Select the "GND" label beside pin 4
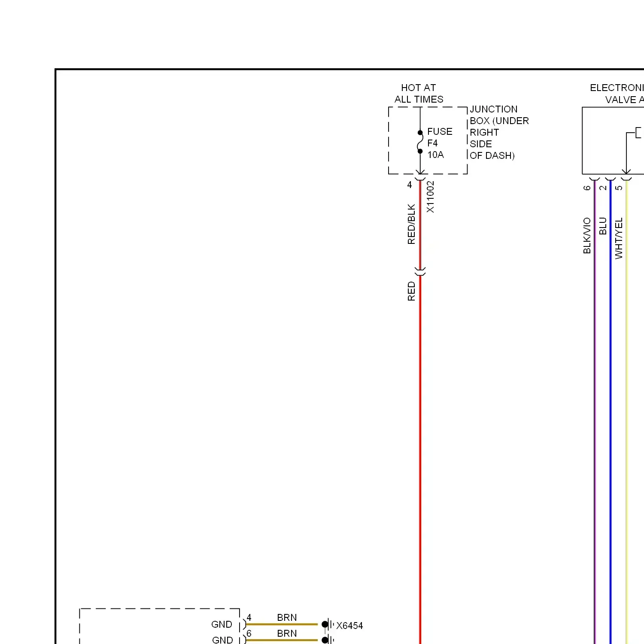 point(222,624)
